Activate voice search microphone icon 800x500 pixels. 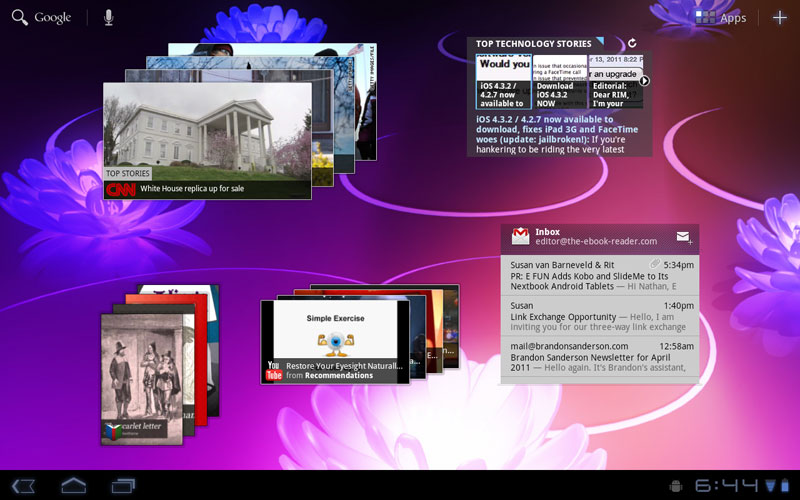108,17
